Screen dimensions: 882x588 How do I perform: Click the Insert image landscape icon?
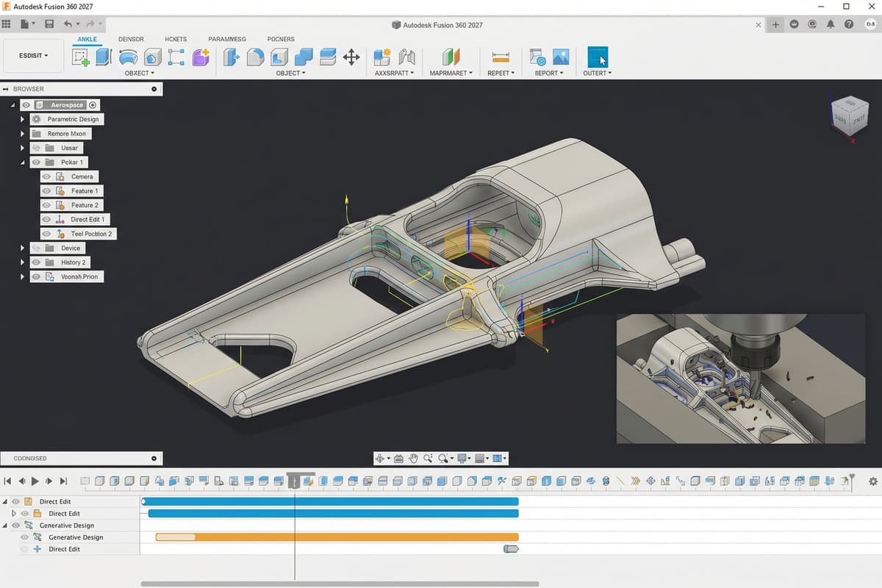(561, 57)
